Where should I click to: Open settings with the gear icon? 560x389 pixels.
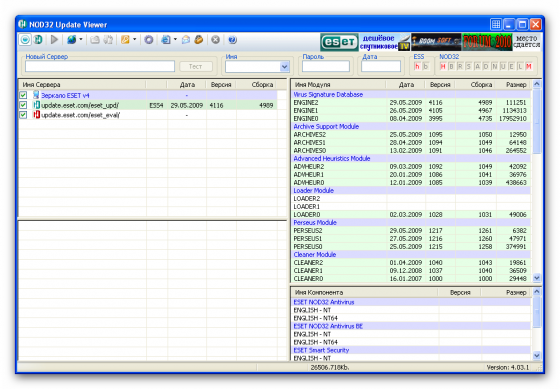coord(149,40)
